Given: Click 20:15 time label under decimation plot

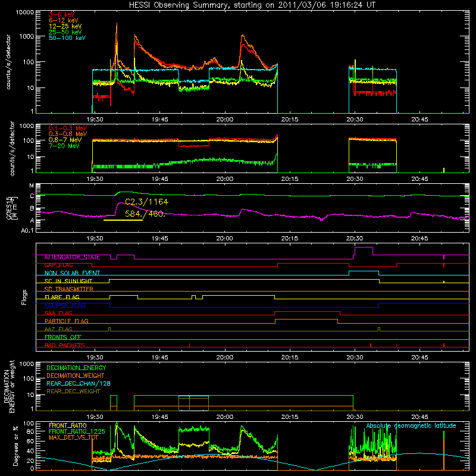Looking at the screenshot, I should (290, 417).
